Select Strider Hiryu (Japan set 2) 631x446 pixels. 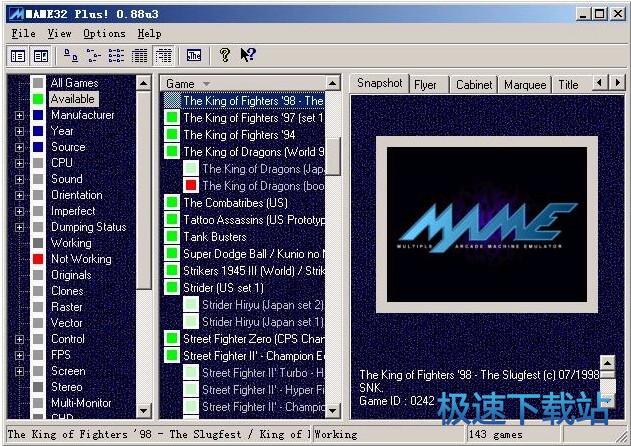pyautogui.click(x=262, y=305)
